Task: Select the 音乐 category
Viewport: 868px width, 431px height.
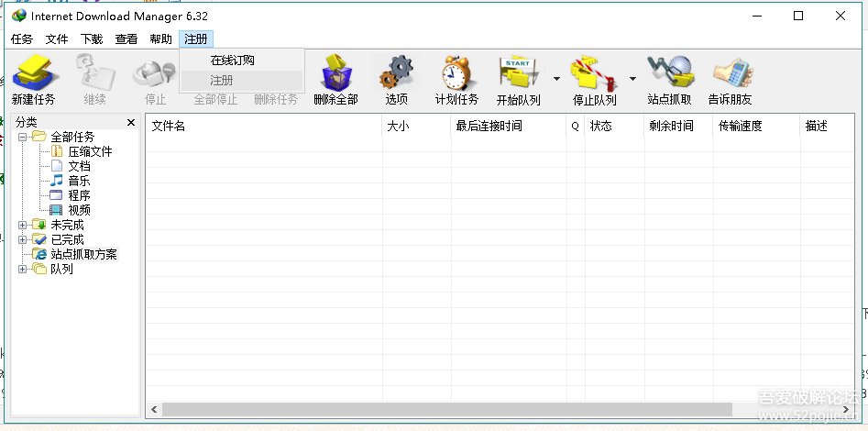Action: 79,181
